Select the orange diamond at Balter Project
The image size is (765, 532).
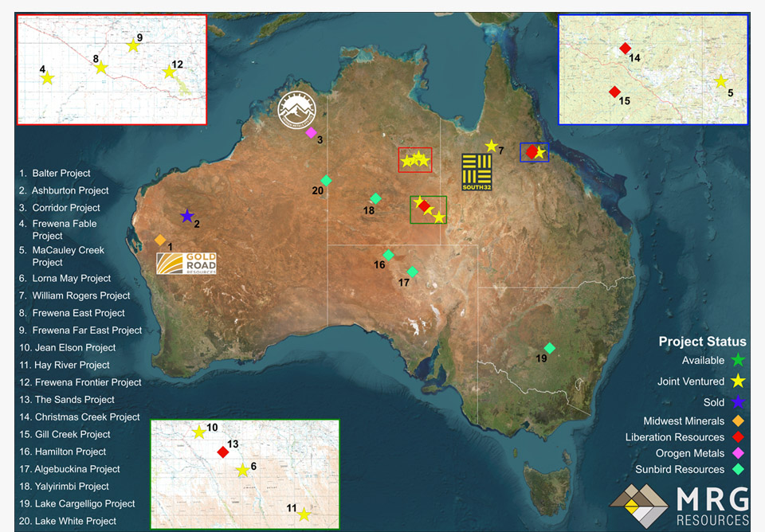pyautogui.click(x=160, y=240)
